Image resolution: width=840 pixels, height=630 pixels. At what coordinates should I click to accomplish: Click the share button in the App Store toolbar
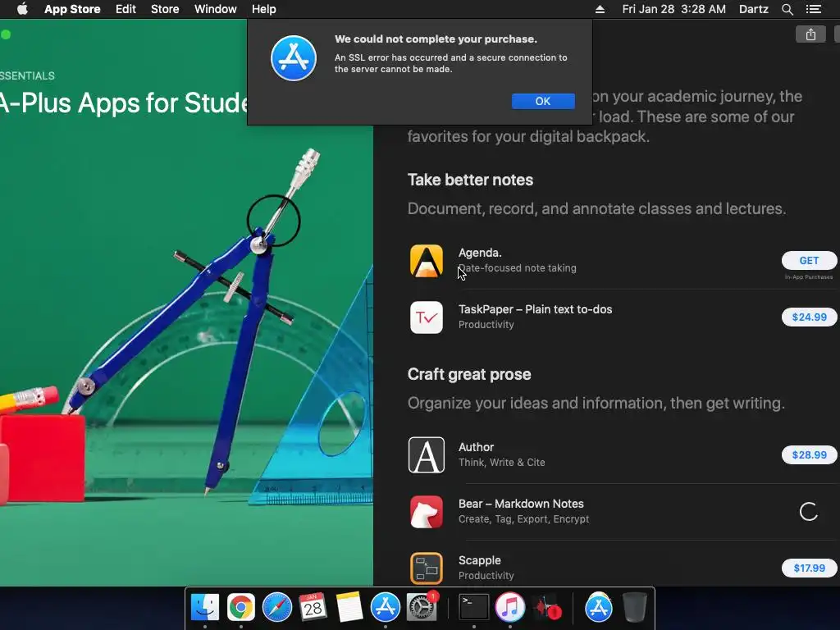click(x=810, y=34)
